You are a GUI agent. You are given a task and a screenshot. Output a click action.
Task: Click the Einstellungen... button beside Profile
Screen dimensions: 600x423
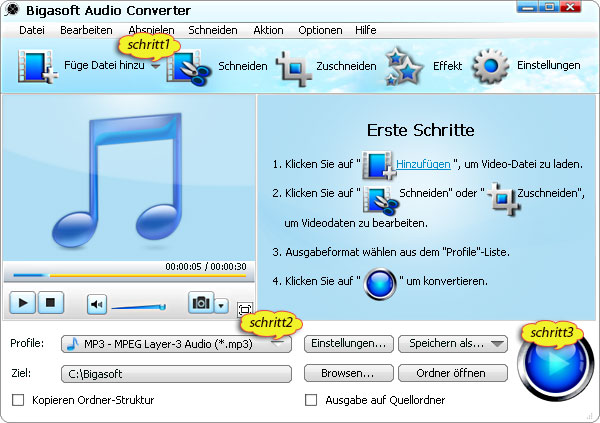[349, 343]
